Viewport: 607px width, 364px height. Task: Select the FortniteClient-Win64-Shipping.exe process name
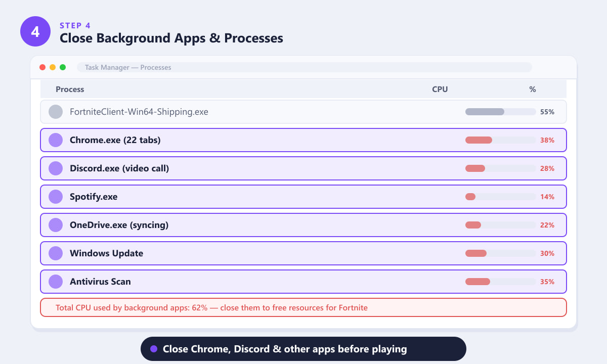point(139,112)
